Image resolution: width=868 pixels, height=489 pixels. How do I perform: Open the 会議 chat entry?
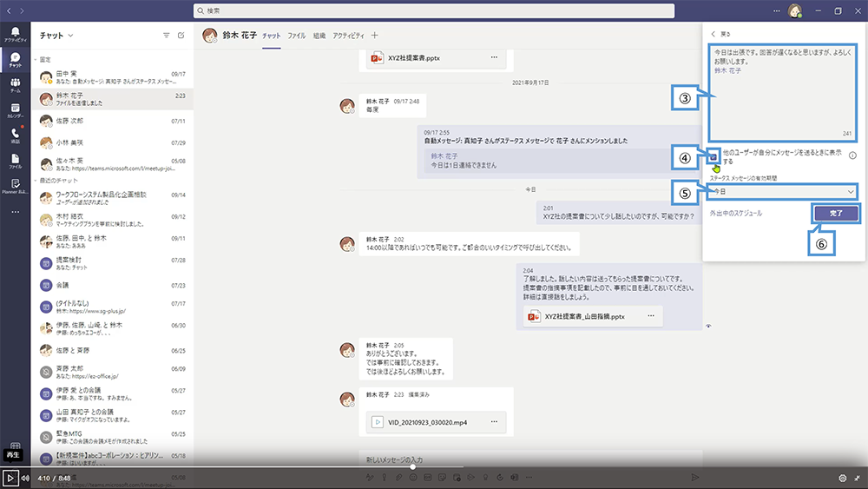pyautogui.click(x=113, y=285)
